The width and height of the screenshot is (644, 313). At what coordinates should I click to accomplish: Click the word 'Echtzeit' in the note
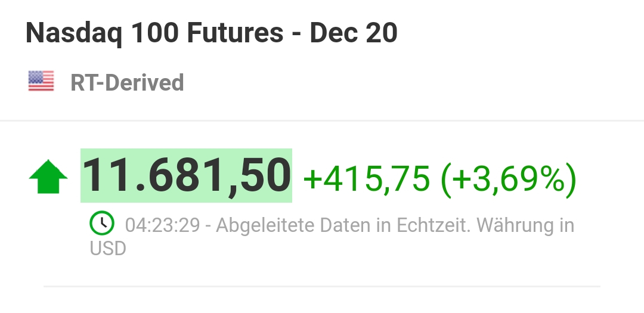point(424,225)
